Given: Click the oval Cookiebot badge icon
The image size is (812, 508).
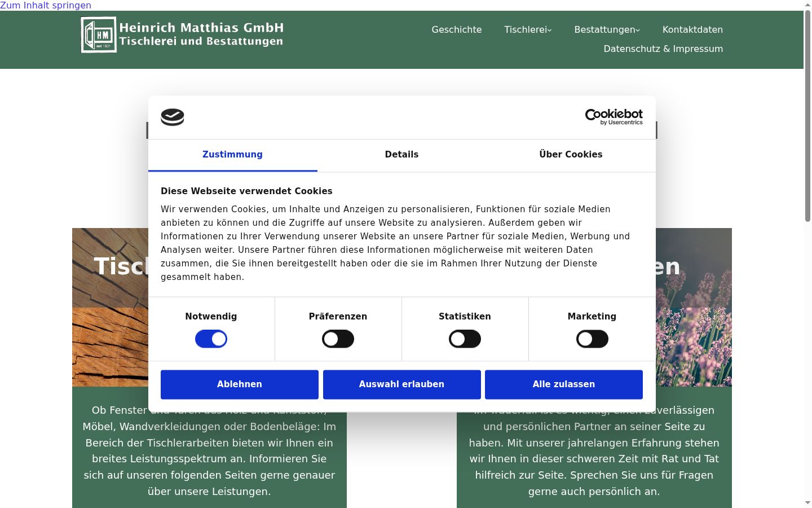Looking at the screenshot, I should (173, 117).
